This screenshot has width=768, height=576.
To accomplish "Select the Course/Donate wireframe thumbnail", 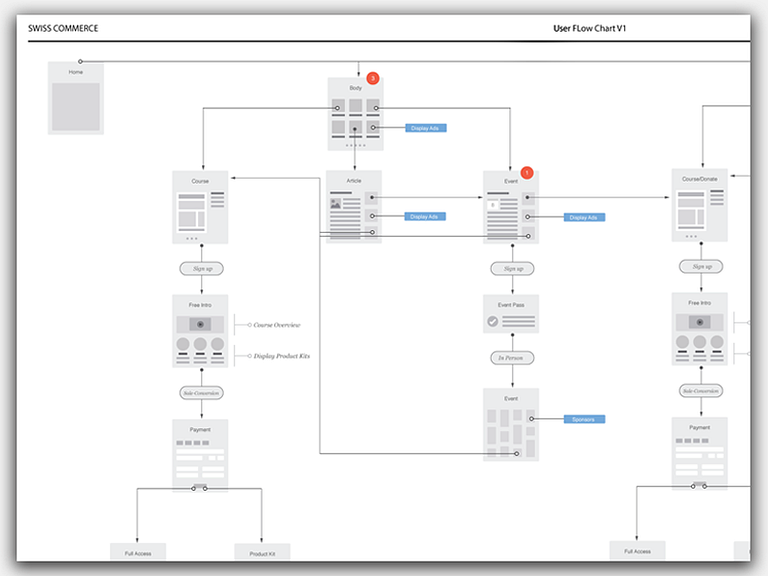I will pos(699,205).
